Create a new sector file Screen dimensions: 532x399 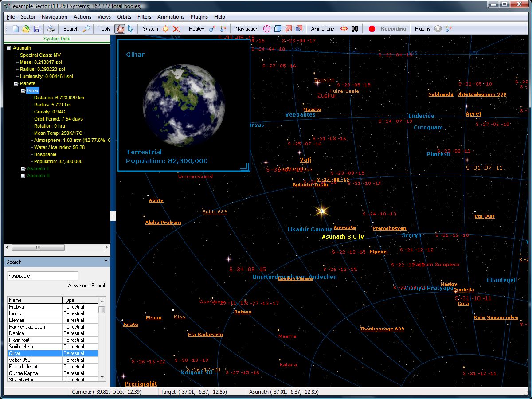[16, 29]
